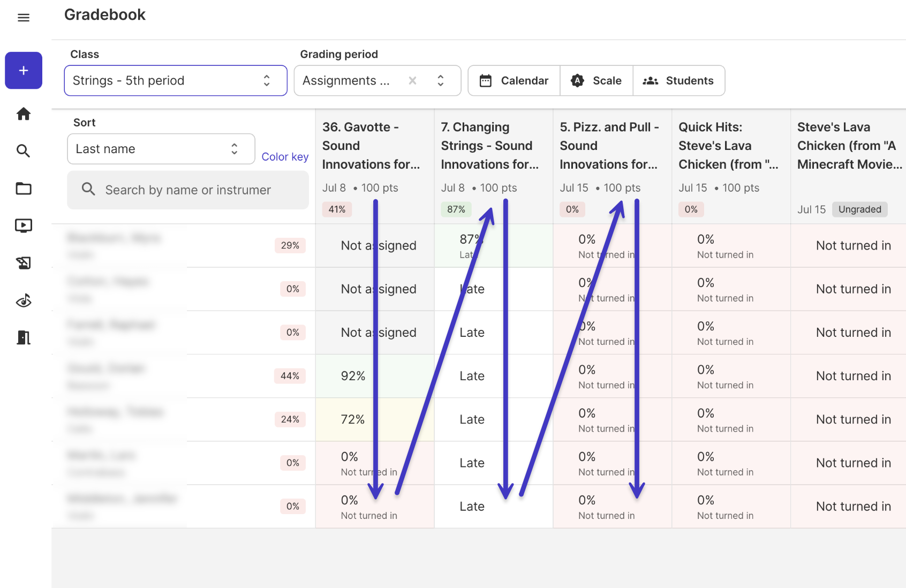Open the hamburger menu icon
Image resolution: width=906 pixels, height=588 pixels.
pyautogui.click(x=24, y=18)
